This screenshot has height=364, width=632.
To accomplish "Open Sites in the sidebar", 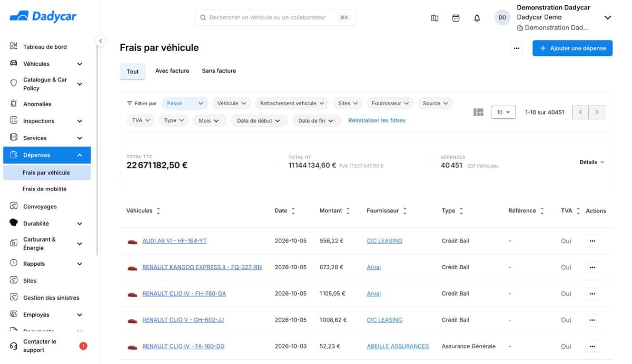I will click(x=30, y=281).
